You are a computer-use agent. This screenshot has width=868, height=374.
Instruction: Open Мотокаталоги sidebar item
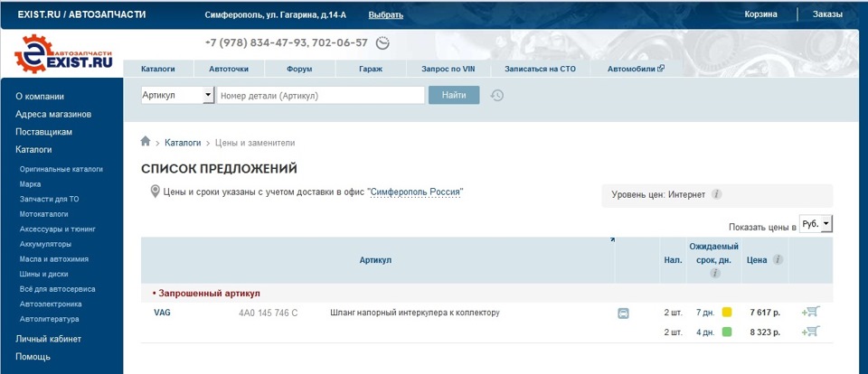44,214
